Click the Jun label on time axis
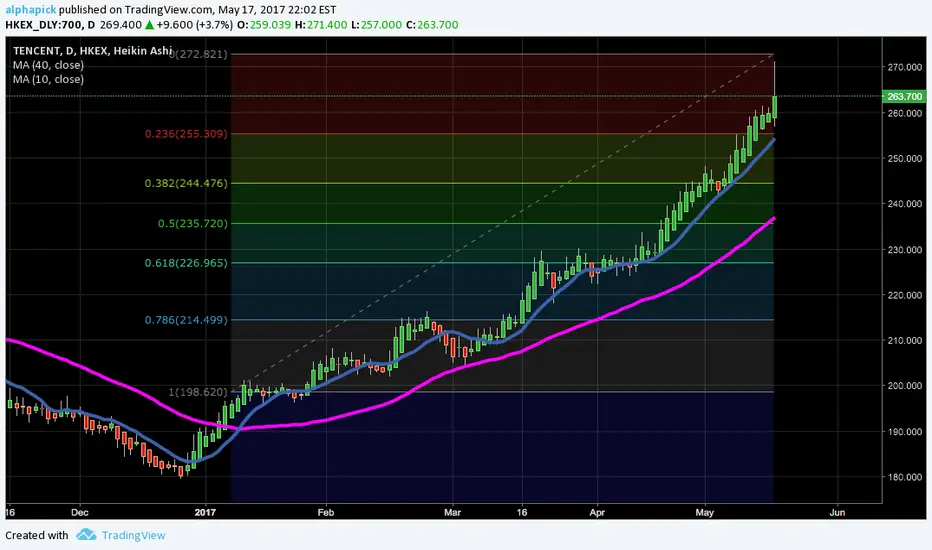932x550 pixels. tap(837, 512)
